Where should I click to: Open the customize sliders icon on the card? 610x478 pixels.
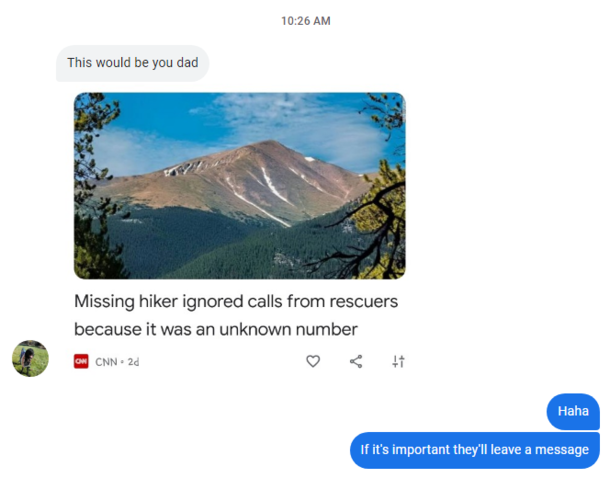coord(398,361)
